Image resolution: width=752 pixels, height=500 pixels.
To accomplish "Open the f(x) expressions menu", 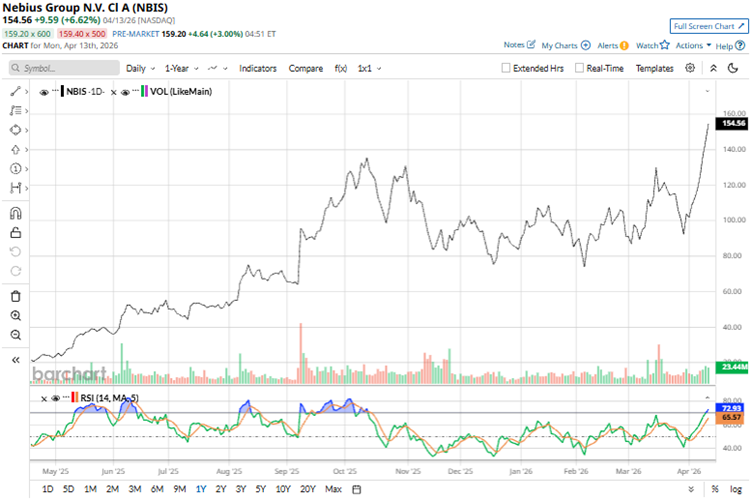I will (x=341, y=68).
